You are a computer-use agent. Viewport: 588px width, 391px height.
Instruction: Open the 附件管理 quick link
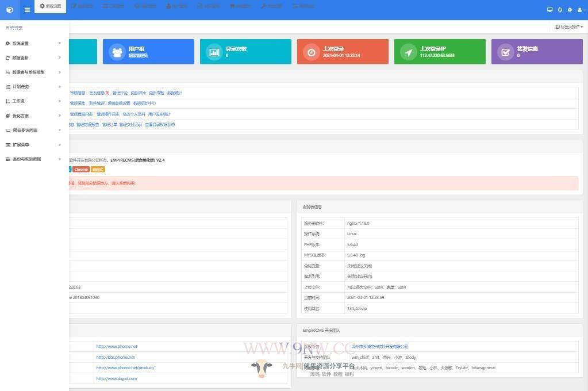[97, 103]
